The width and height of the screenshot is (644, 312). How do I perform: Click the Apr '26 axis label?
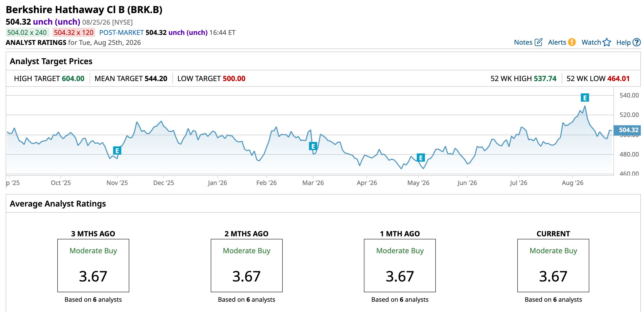click(x=367, y=183)
